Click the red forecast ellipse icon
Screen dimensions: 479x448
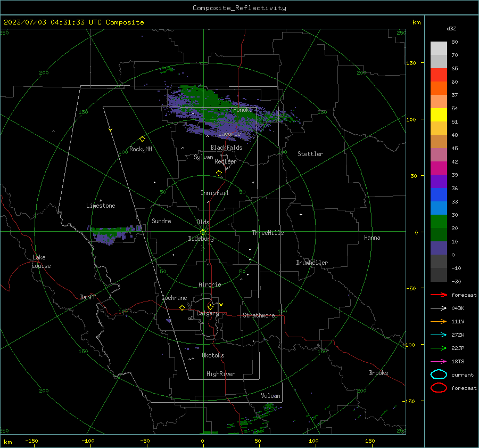point(439,388)
